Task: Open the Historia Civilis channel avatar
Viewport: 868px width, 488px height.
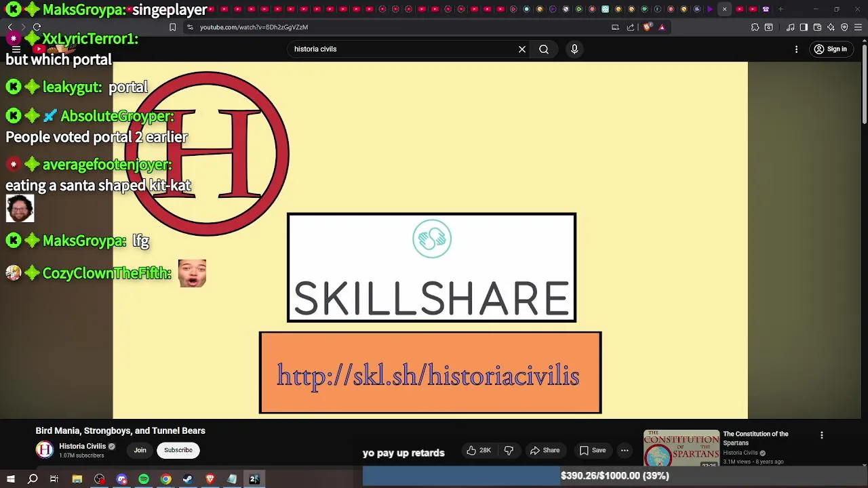Action: pos(44,449)
